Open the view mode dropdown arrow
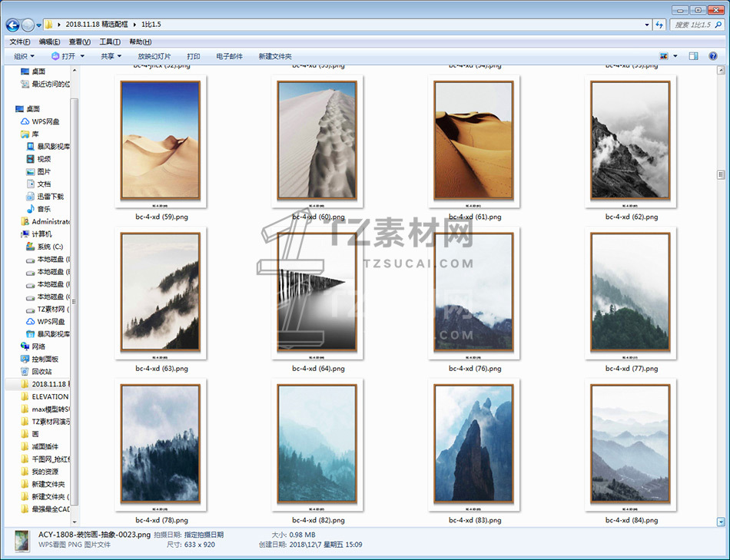This screenshot has width=730, height=560. (x=675, y=56)
